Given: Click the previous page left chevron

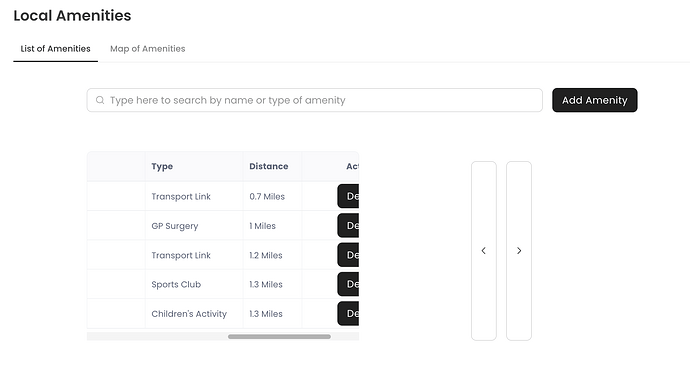Looking at the screenshot, I should pyautogui.click(x=484, y=251).
